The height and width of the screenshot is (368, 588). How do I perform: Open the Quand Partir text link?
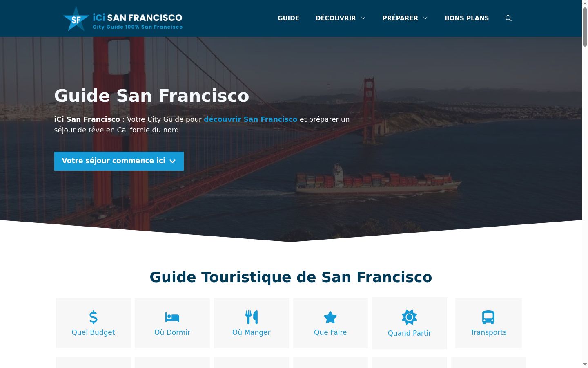pyautogui.click(x=409, y=333)
